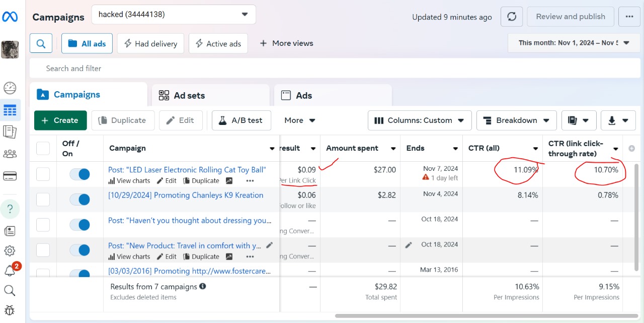Open the Breakdown dropdown
The height and width of the screenshot is (323, 644).
pos(517,120)
